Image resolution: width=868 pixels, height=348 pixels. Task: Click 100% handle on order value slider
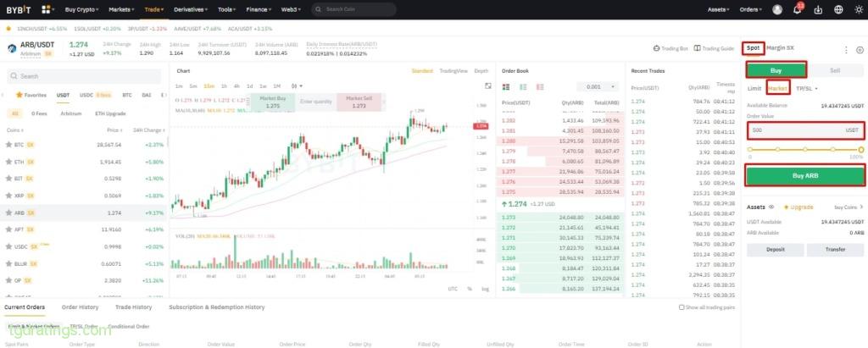pos(861,149)
